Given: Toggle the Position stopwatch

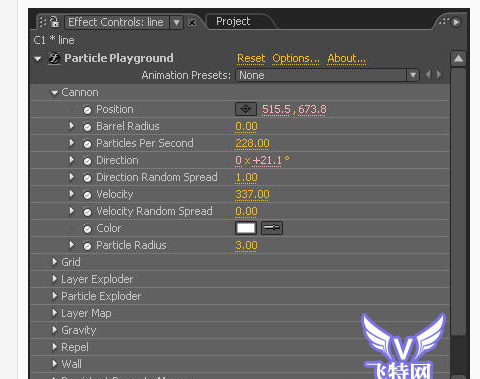Looking at the screenshot, I should pos(87,110).
